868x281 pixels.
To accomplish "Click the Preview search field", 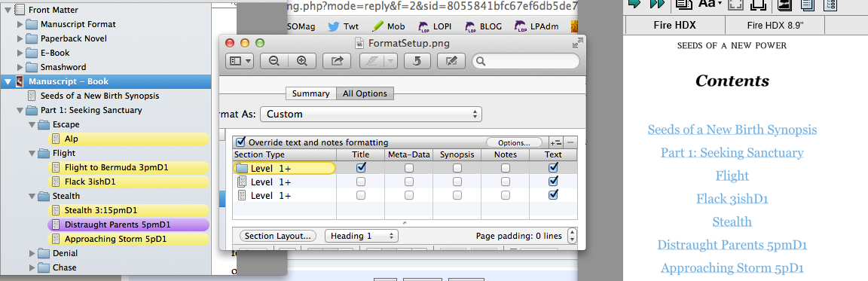I will 526,62.
